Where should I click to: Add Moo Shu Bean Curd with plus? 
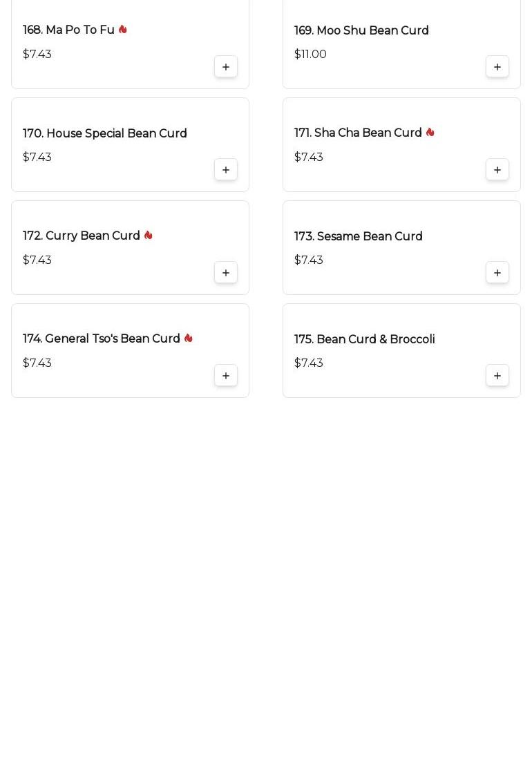(497, 67)
